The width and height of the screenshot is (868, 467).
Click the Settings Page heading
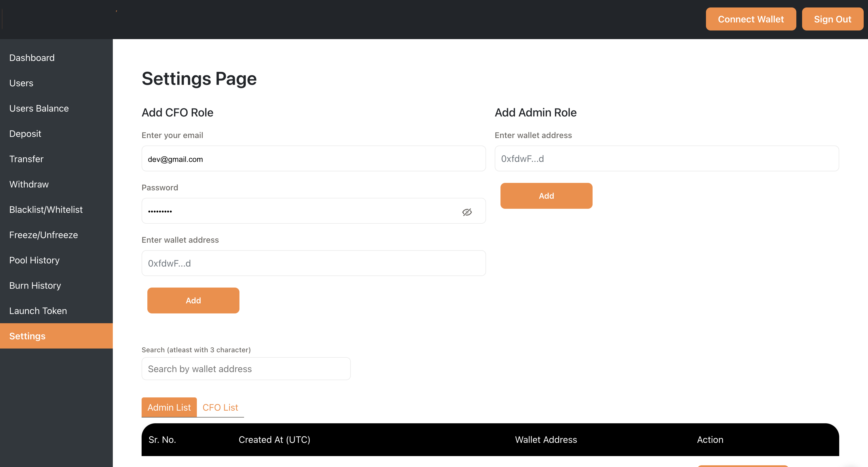(199, 79)
